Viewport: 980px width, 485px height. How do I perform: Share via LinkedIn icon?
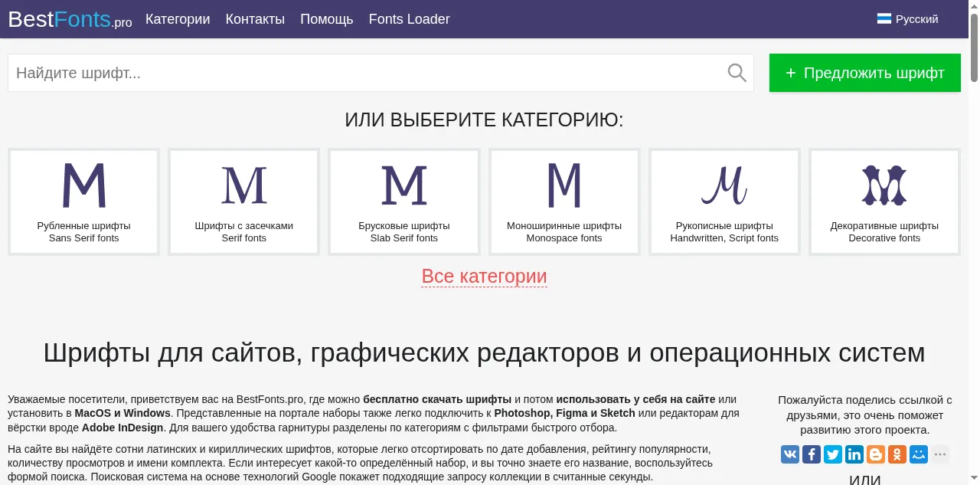pos(854,454)
